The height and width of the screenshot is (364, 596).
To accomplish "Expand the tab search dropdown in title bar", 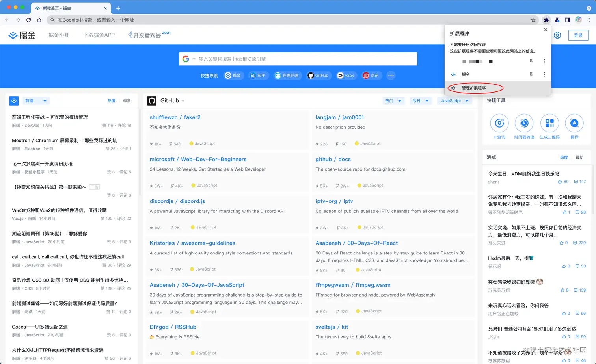I will click(589, 8).
